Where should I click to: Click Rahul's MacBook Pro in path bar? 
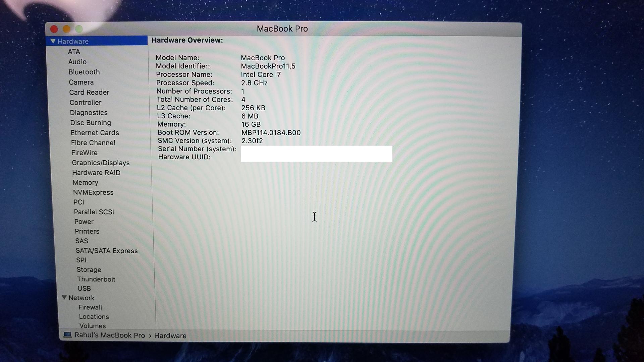[x=110, y=335]
